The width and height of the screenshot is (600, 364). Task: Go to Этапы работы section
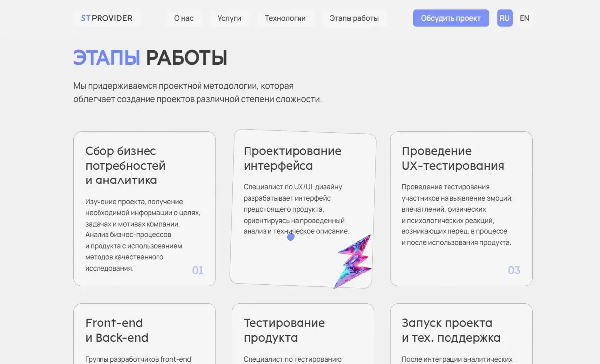354,18
